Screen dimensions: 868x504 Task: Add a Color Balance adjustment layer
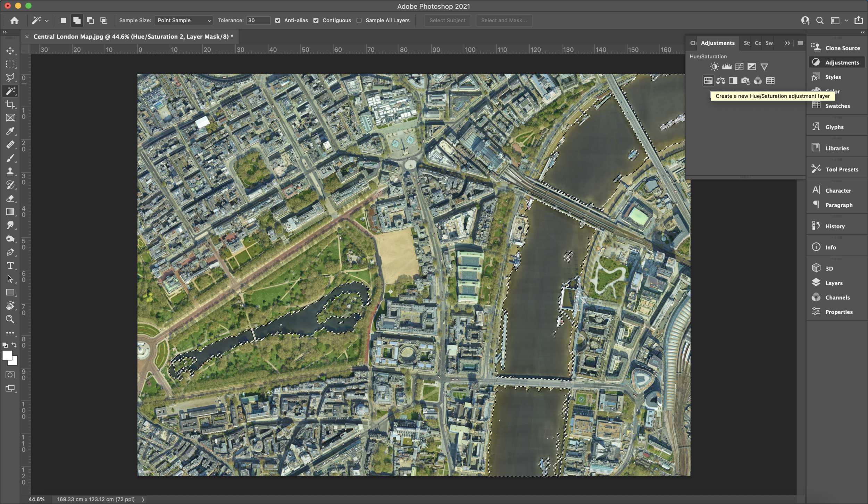point(720,81)
